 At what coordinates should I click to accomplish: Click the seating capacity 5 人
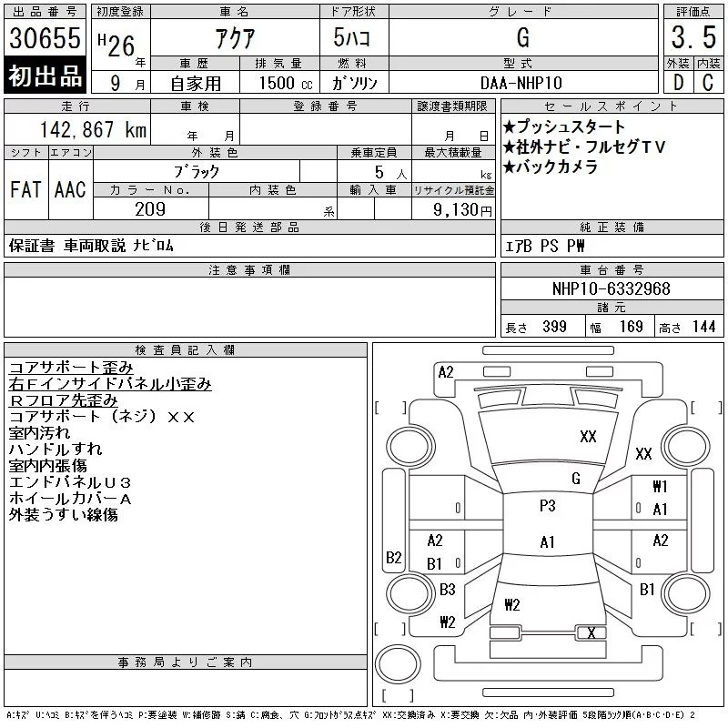pyautogui.click(x=390, y=172)
